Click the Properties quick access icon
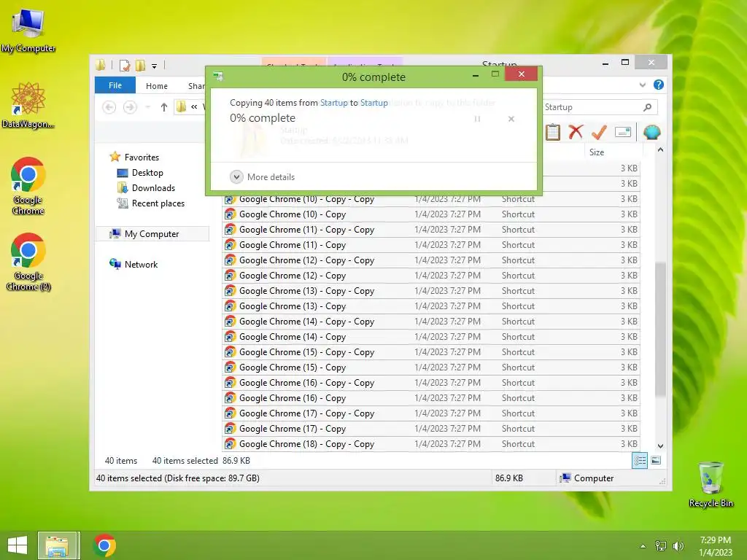Image resolution: width=747 pixels, height=560 pixels. click(x=125, y=65)
